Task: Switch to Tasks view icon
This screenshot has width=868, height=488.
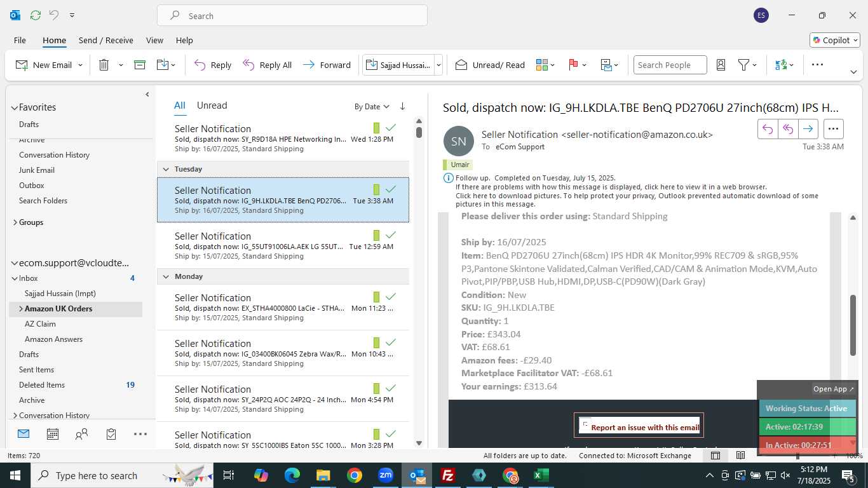Action: tap(111, 434)
